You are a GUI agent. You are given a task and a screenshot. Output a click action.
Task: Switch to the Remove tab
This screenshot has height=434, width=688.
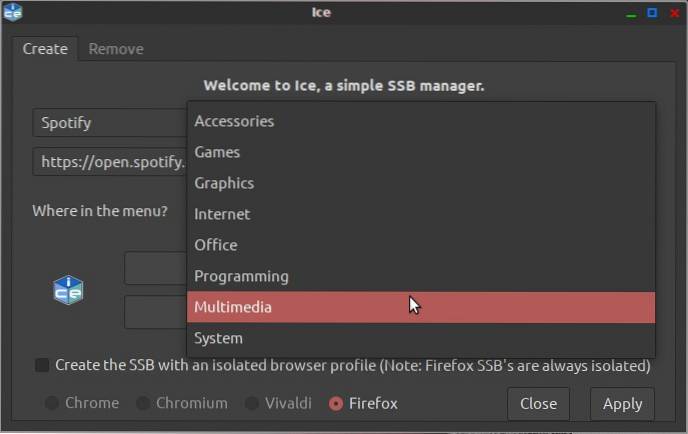pos(116,49)
